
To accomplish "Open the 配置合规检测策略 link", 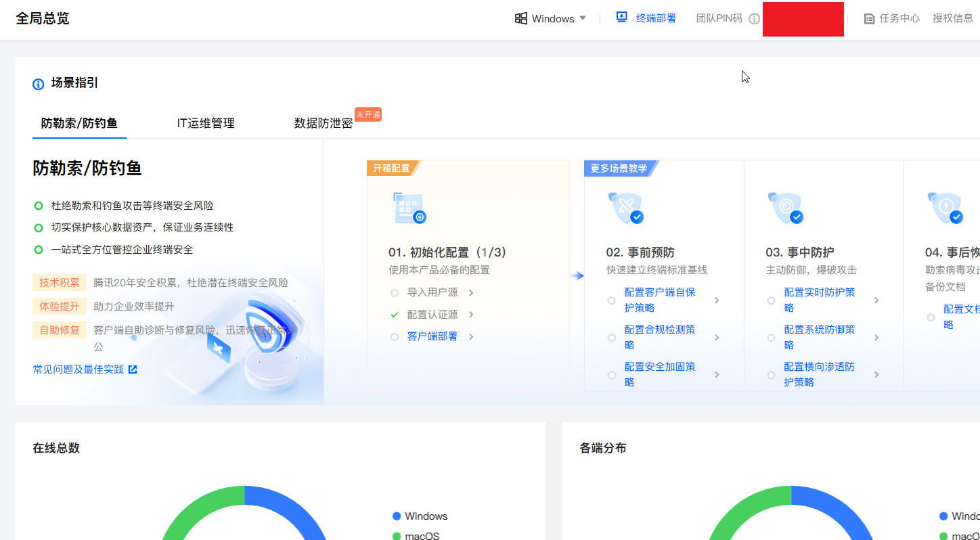I will click(x=660, y=338).
